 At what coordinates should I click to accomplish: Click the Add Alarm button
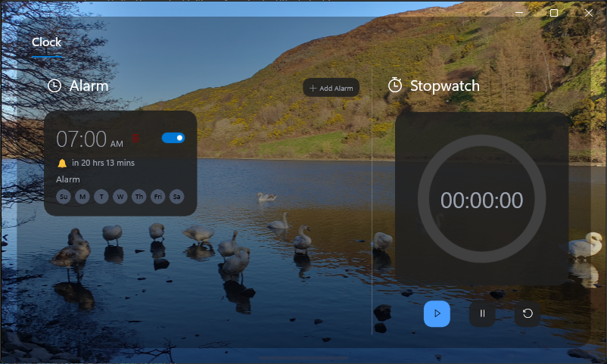331,88
